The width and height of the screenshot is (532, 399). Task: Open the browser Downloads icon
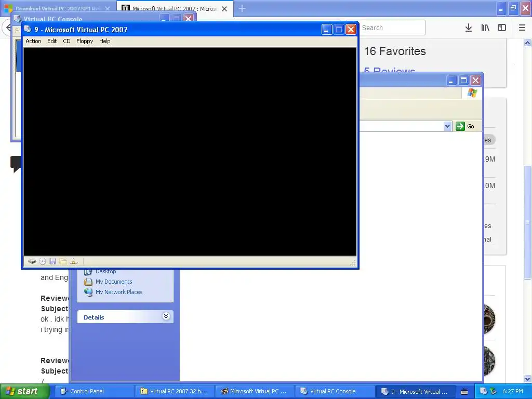click(x=469, y=28)
